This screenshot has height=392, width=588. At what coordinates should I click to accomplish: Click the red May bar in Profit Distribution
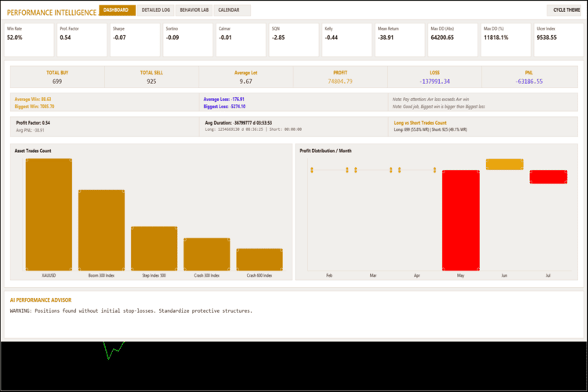460,220
